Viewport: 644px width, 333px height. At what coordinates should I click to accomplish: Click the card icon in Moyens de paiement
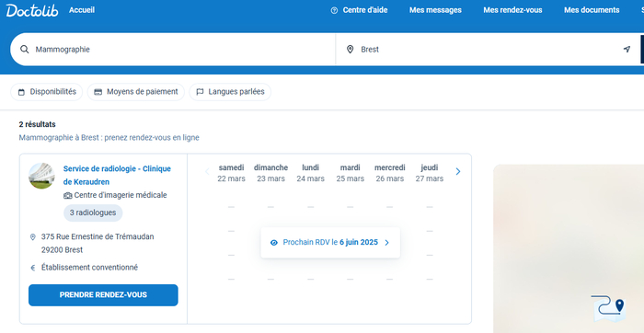(98, 92)
